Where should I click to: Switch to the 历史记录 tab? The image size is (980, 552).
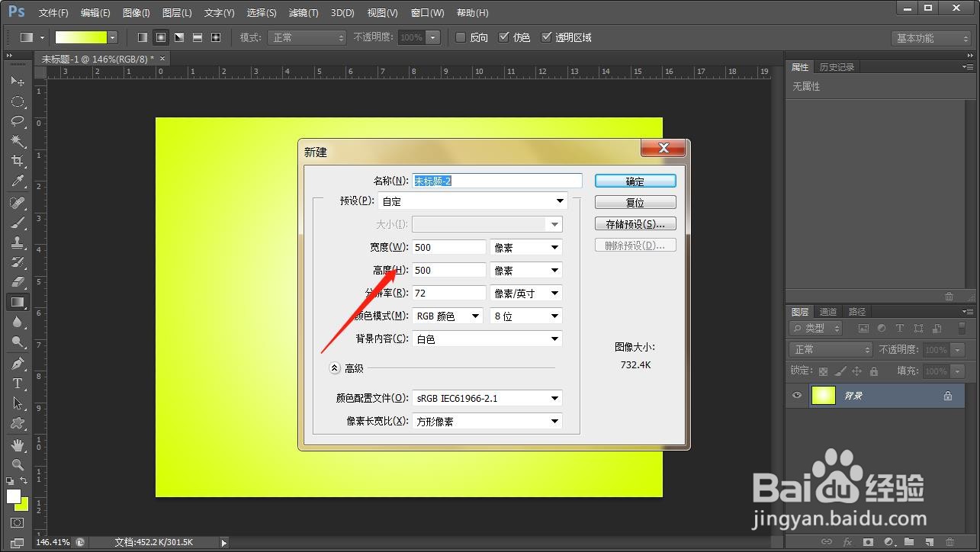pos(837,67)
